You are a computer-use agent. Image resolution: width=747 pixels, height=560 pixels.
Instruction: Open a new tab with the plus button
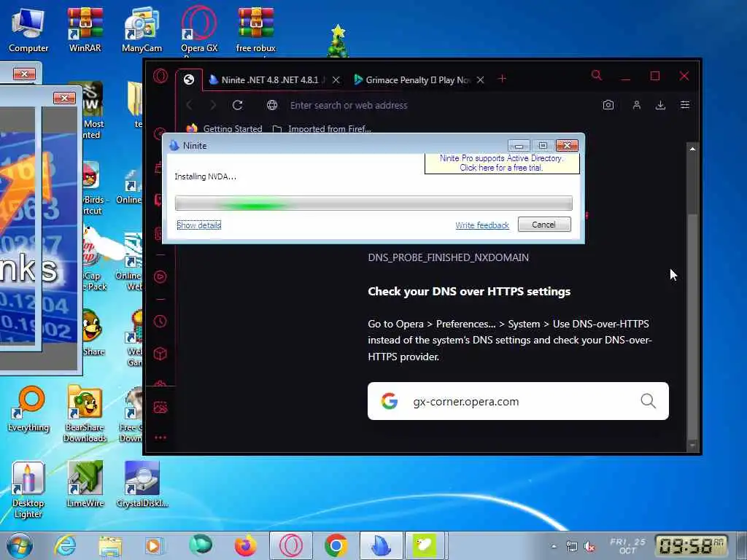coord(502,79)
